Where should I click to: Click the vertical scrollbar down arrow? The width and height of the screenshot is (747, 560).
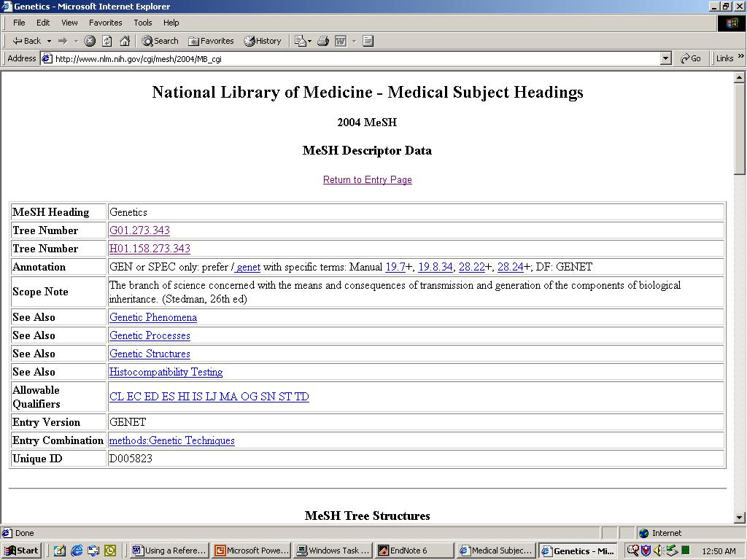(x=740, y=518)
